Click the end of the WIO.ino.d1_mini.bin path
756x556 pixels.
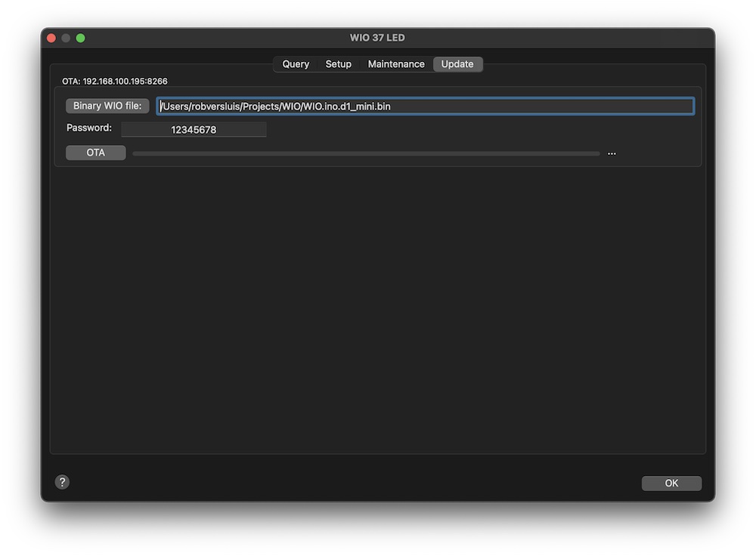coord(391,107)
